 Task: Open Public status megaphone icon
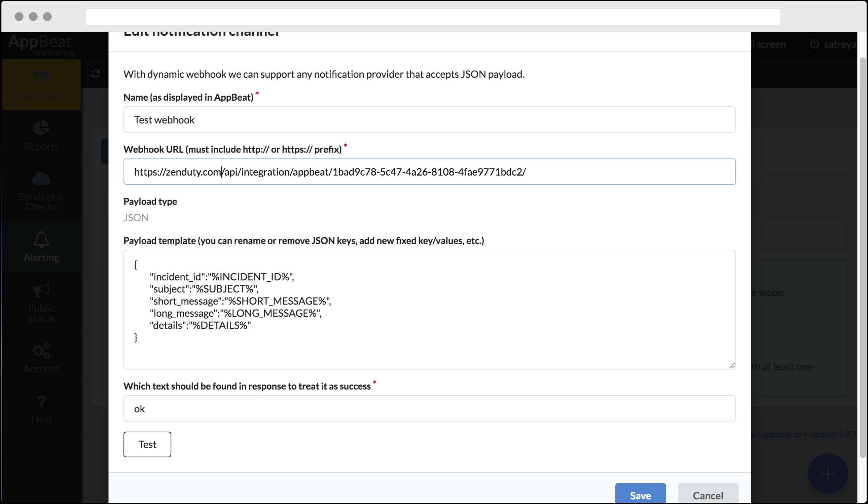point(41,290)
